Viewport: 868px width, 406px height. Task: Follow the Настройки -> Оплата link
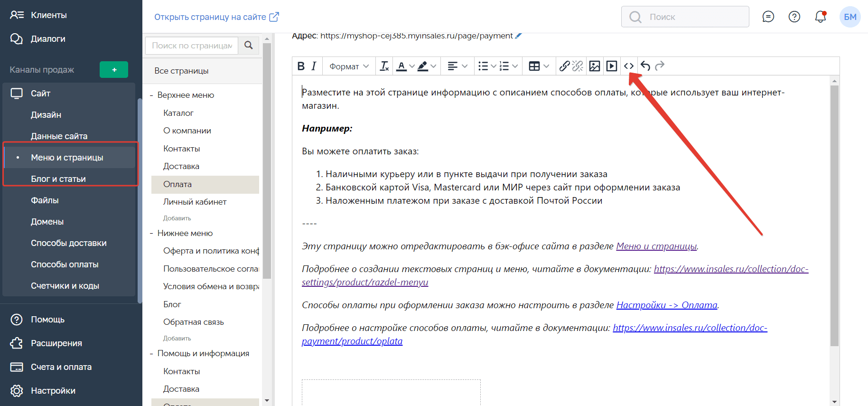coord(667,305)
